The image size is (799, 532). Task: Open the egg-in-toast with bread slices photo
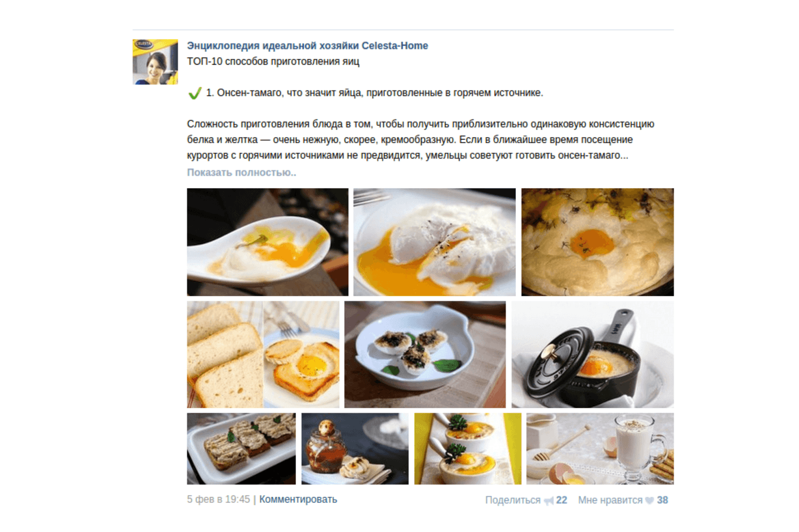(x=263, y=354)
